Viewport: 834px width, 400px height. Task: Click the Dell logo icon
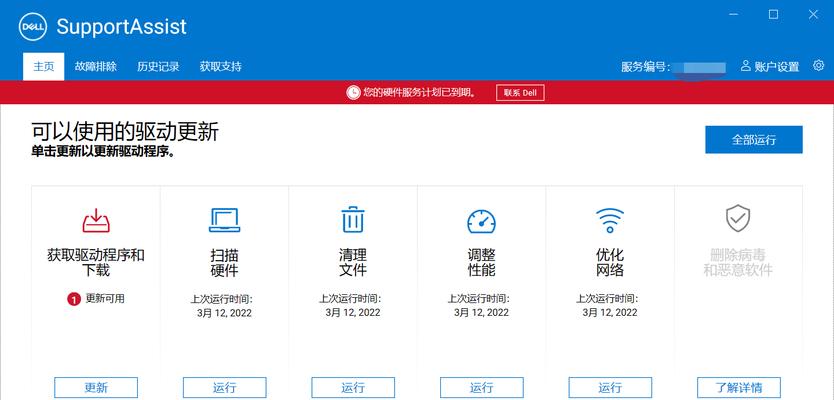(33, 27)
